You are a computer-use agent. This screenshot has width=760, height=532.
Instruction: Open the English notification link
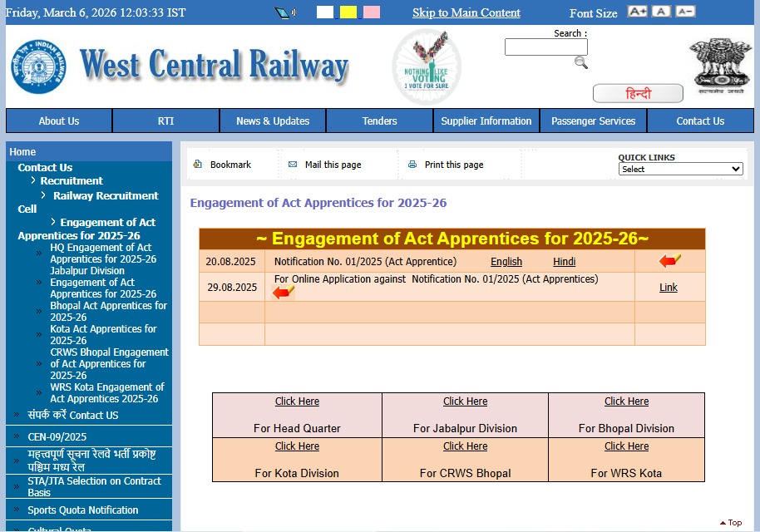(506, 261)
